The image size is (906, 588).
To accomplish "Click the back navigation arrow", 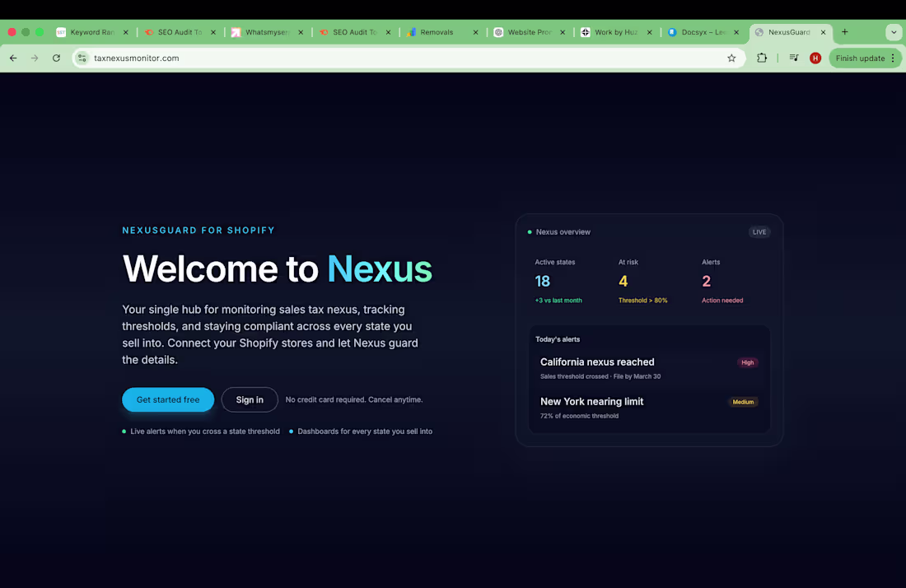I will 13,58.
